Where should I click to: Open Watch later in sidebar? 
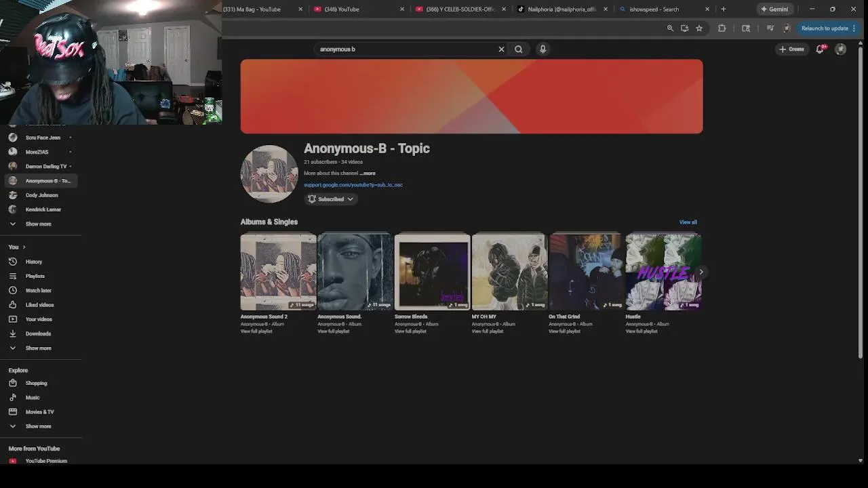[41, 290]
